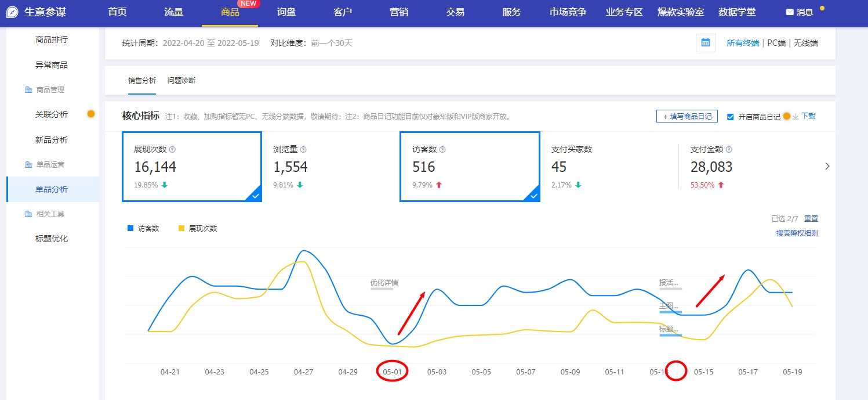Switch to the 问题诊断 tab
Screen dimensions: 868x400
[x=182, y=81]
